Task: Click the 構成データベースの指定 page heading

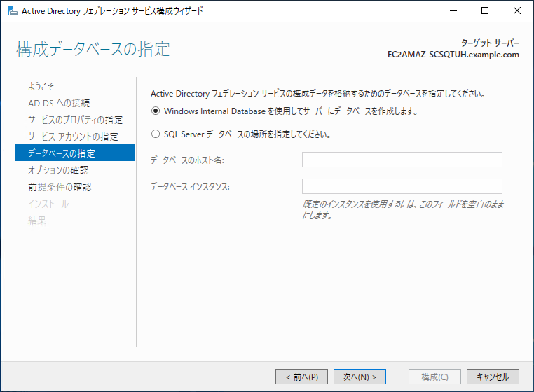Action: [x=93, y=49]
